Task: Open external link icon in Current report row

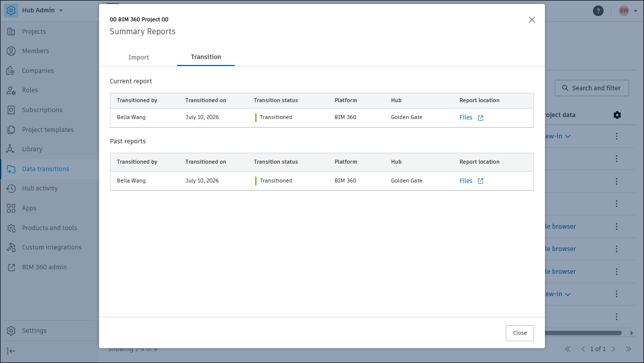Action: (x=481, y=118)
